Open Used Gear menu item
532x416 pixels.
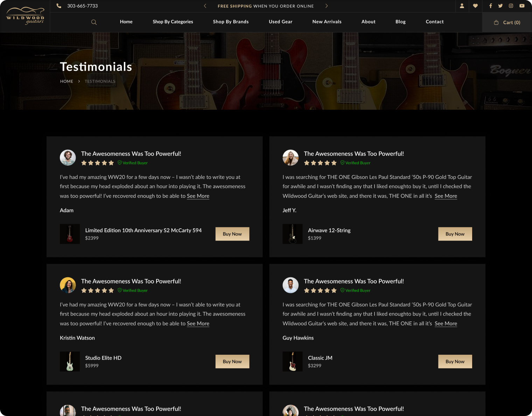tap(281, 22)
